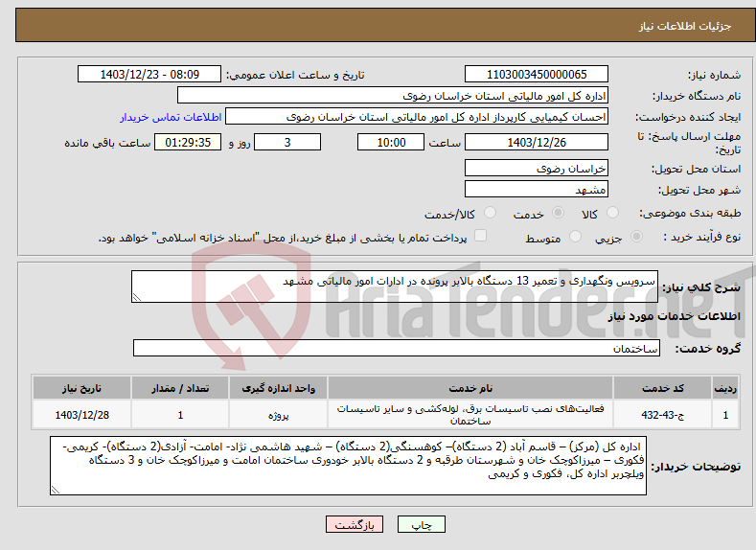
Task: Click the توضیحات خریدار text area
Action: click(348, 466)
